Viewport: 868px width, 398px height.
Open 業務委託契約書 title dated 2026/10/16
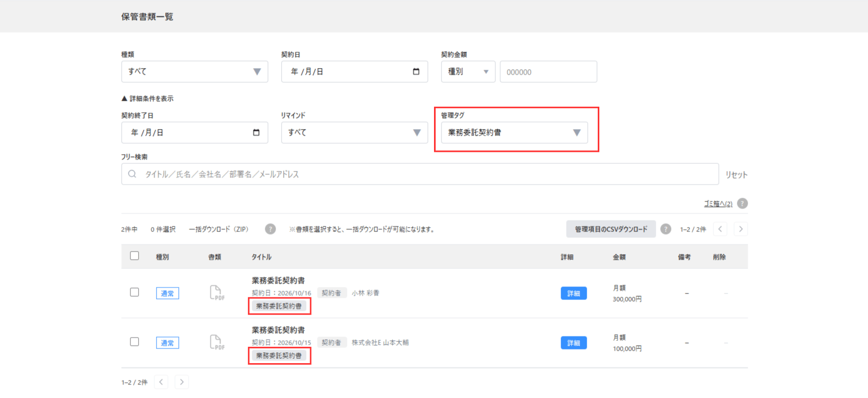[278, 280]
